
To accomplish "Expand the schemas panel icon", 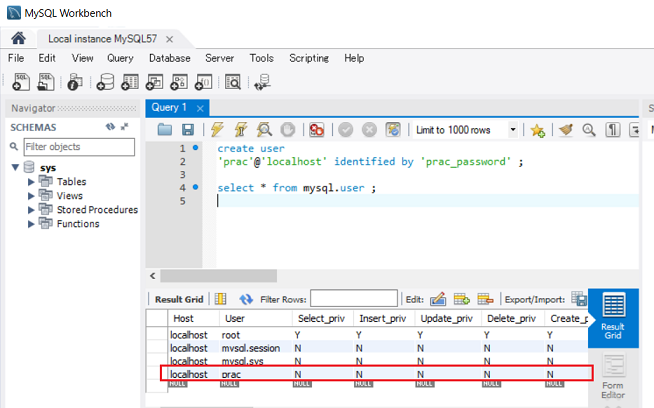I will (124, 127).
